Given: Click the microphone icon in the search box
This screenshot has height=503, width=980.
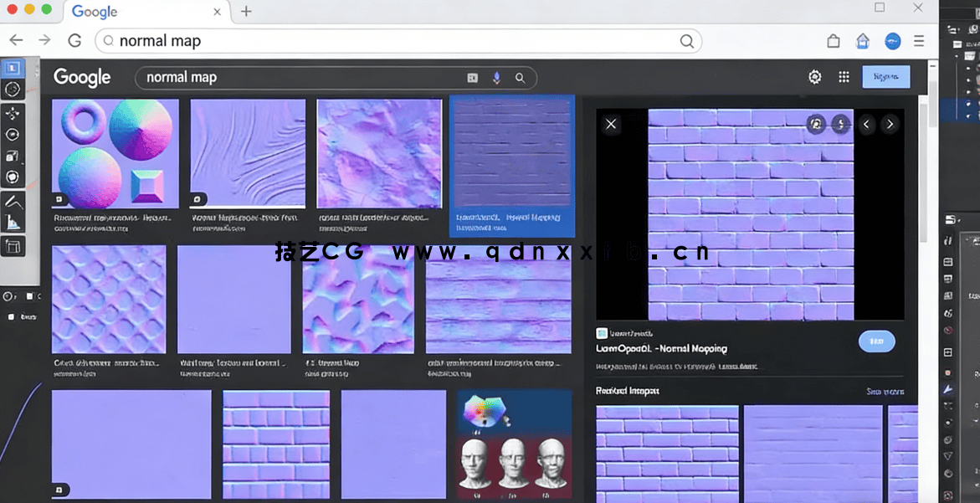Looking at the screenshot, I should click(x=496, y=77).
